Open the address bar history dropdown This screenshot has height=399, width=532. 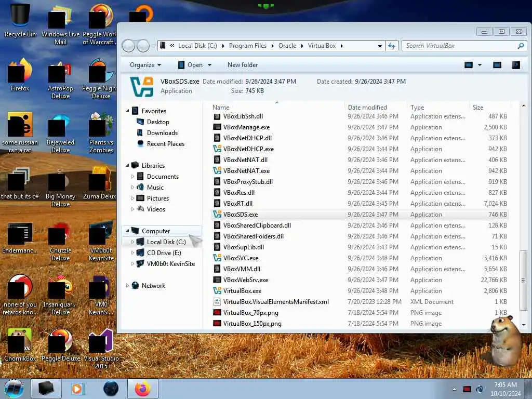tap(380, 46)
